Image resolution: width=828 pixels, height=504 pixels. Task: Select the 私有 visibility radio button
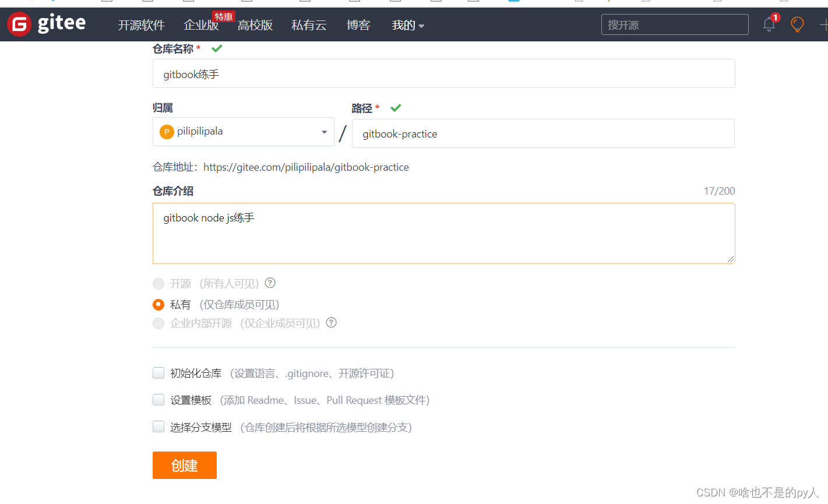158,304
